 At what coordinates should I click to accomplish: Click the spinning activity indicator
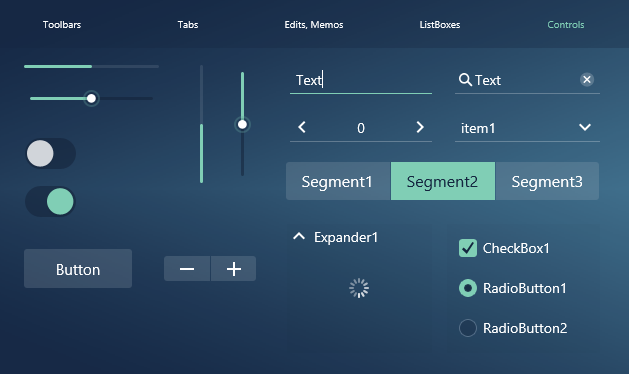tap(359, 288)
